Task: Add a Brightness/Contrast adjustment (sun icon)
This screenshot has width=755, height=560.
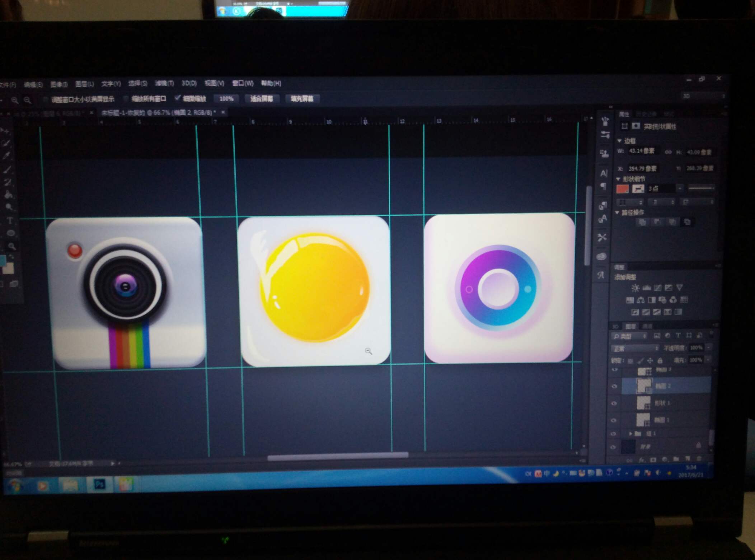Action: pyautogui.click(x=635, y=288)
